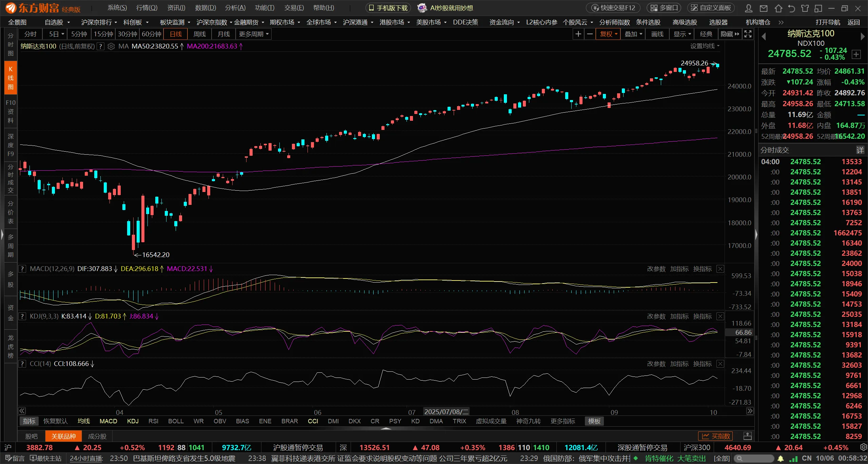This screenshot has height=464, width=868.
Task: Open user account profile icon
Action: click(x=749, y=8)
